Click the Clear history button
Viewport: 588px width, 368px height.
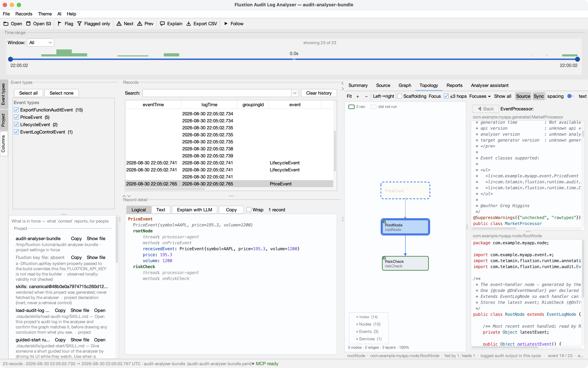319,93
